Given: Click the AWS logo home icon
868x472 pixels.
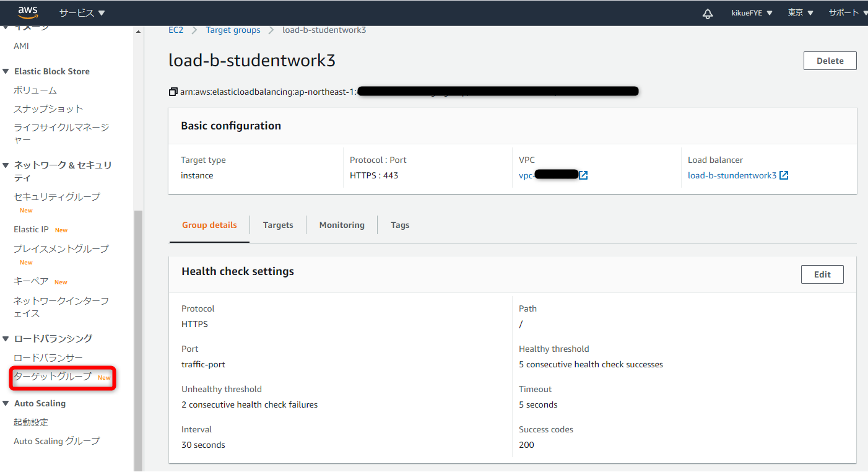Looking at the screenshot, I should tap(28, 12).
